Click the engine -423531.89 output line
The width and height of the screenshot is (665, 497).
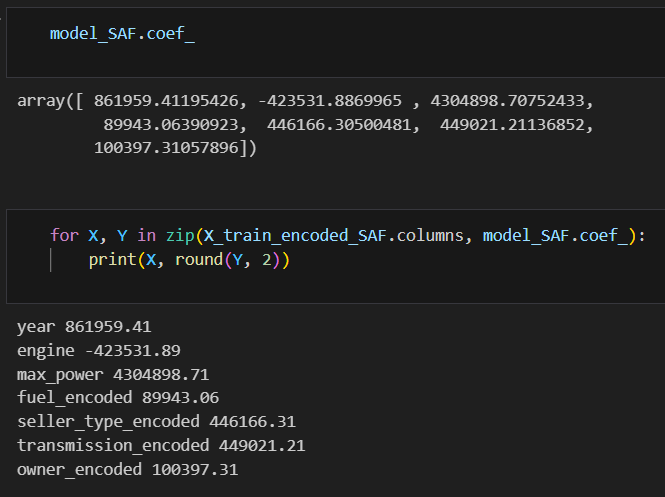tap(99, 351)
